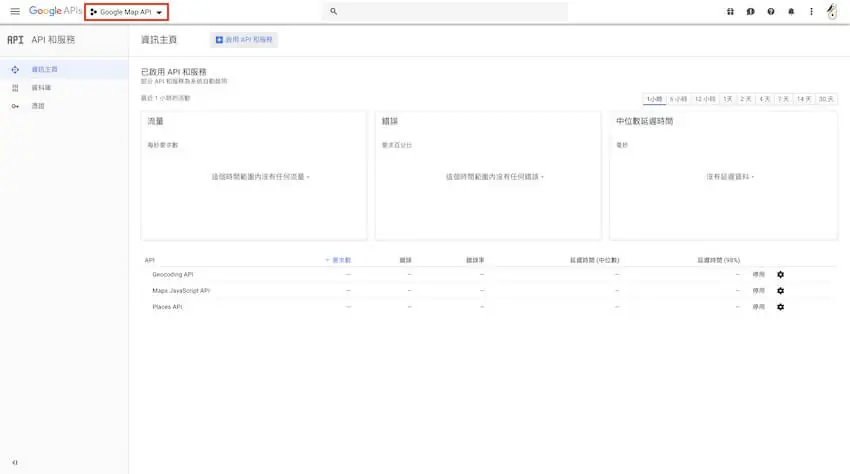Open the notifications bell
Viewport: 850px width, 474px height.
[791, 11]
